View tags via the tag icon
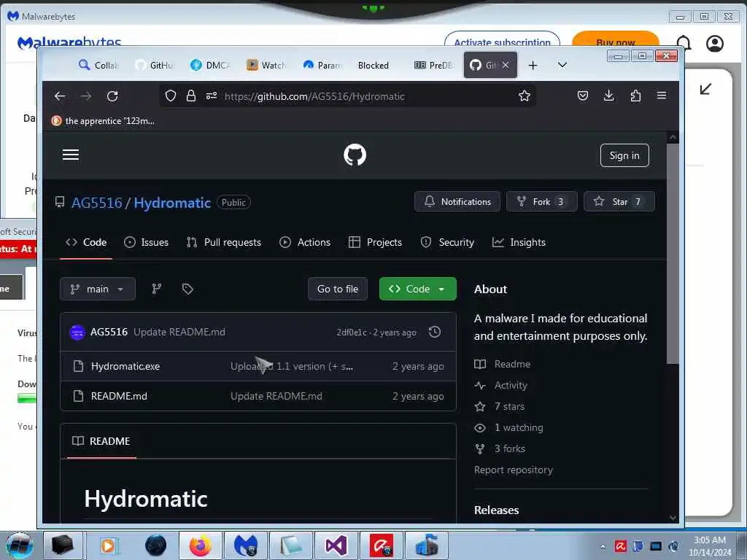 click(x=187, y=289)
